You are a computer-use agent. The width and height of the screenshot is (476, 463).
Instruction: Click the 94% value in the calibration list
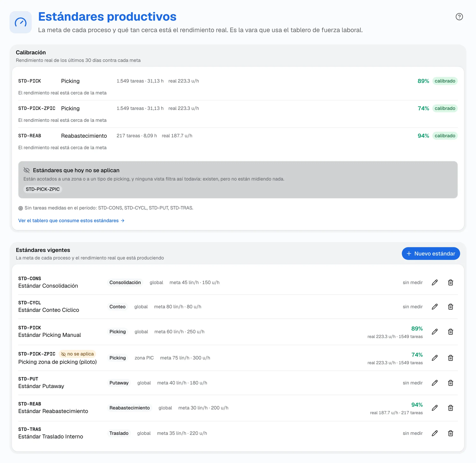[x=423, y=136]
